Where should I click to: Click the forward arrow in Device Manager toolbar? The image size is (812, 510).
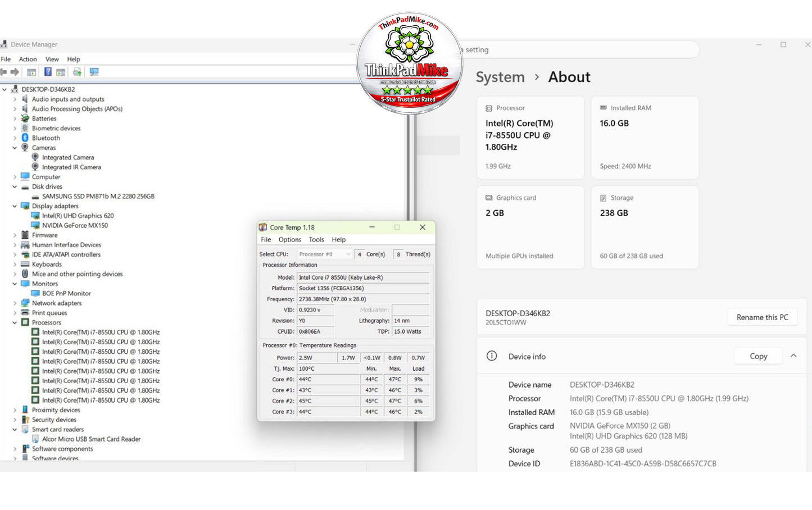coord(15,72)
